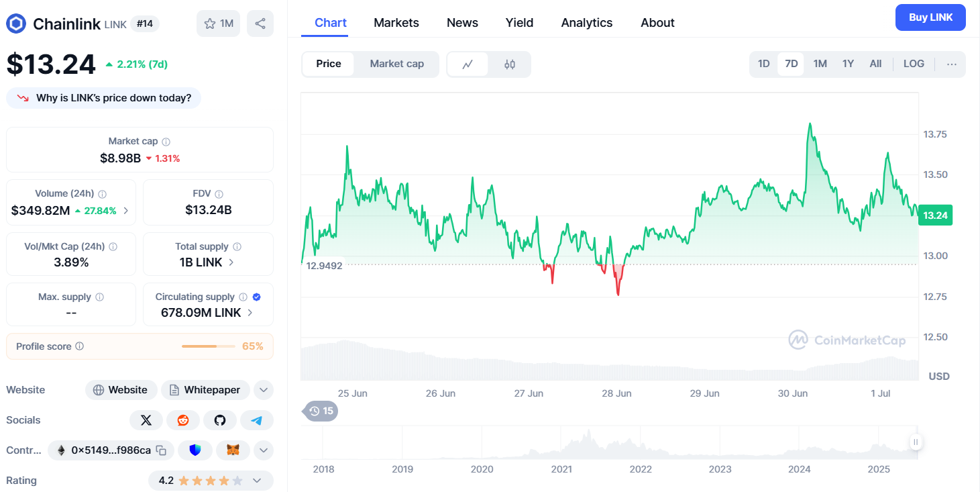
Task: Click the Chainlink logo icon
Action: (16, 23)
